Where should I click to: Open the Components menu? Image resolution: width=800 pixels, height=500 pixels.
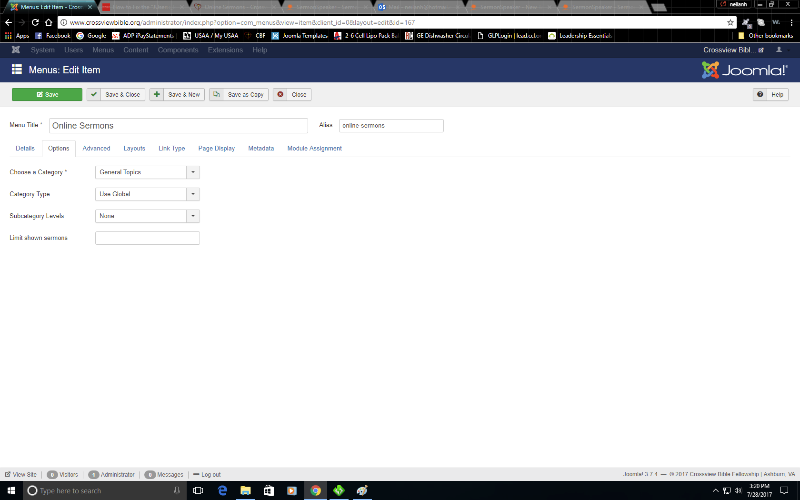tap(178, 50)
